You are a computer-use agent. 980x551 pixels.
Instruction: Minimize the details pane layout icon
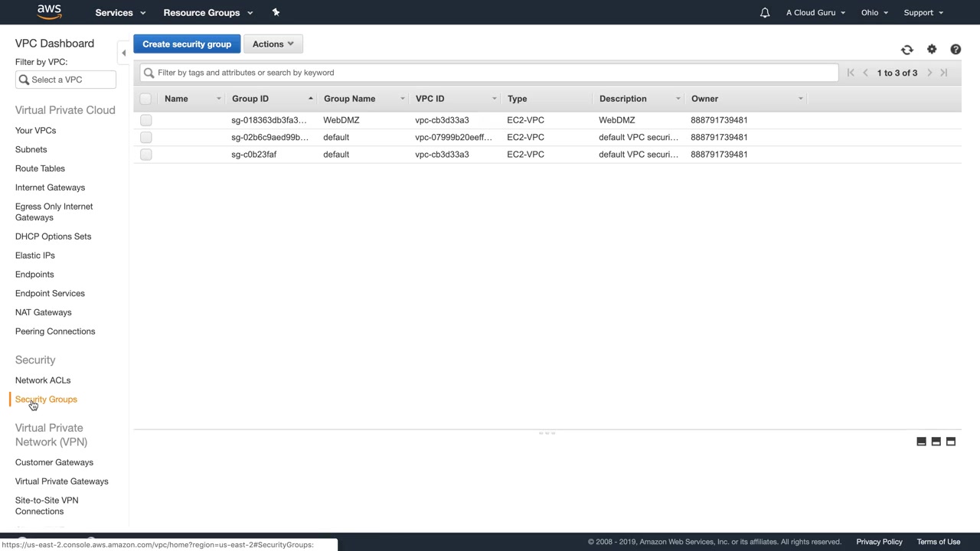[922, 442]
